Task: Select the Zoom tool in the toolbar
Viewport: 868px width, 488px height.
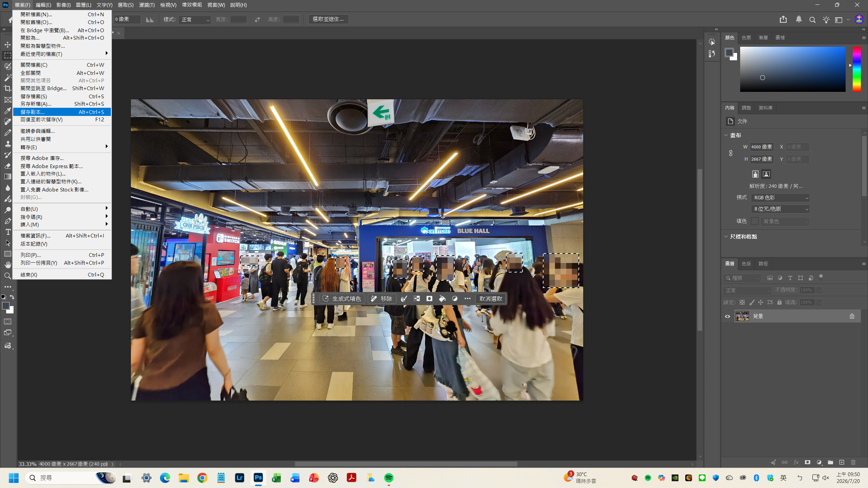Action: (7, 276)
